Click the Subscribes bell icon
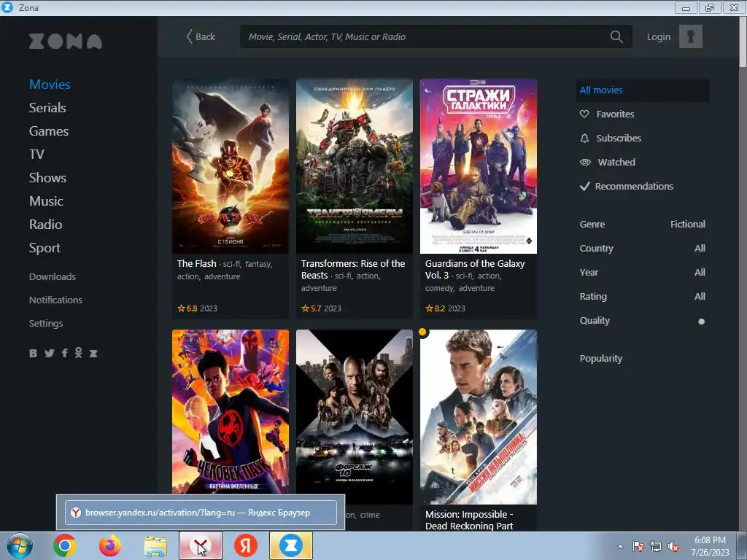The image size is (747, 560). pyautogui.click(x=584, y=138)
